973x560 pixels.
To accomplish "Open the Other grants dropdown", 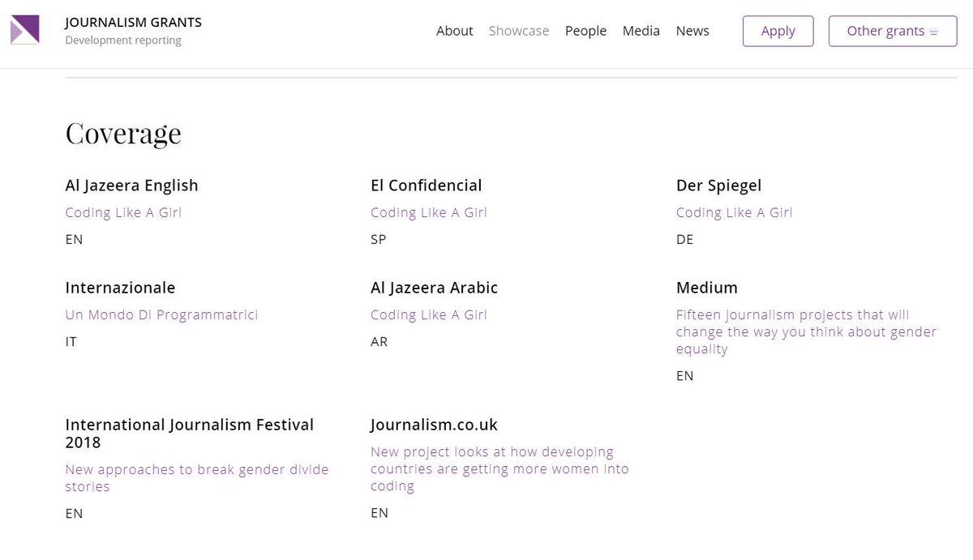I will click(886, 31).
